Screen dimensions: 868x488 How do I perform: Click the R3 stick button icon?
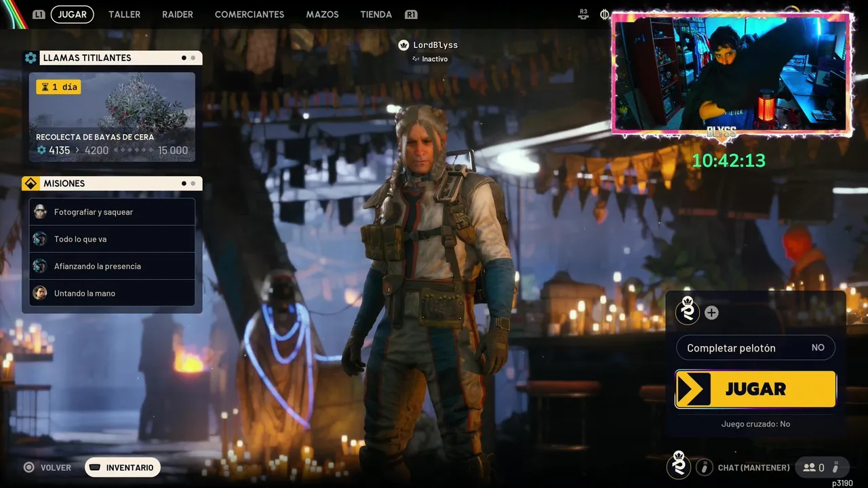[584, 13]
